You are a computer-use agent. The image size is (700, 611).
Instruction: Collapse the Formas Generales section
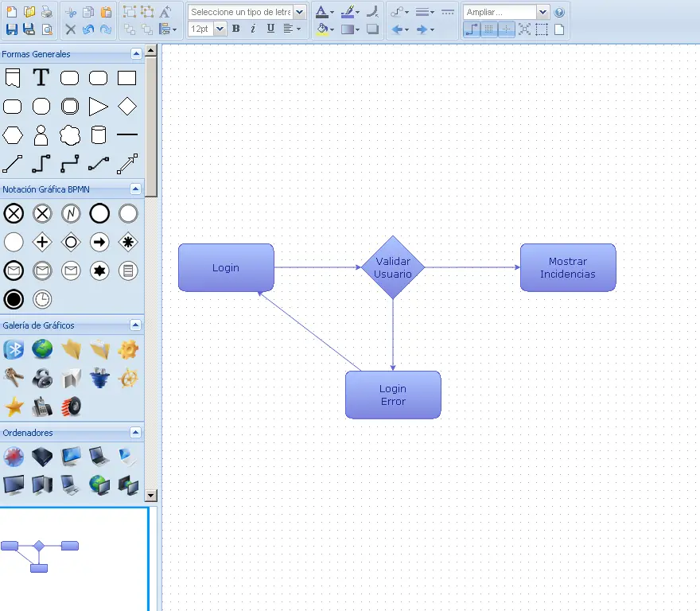[x=135, y=54]
